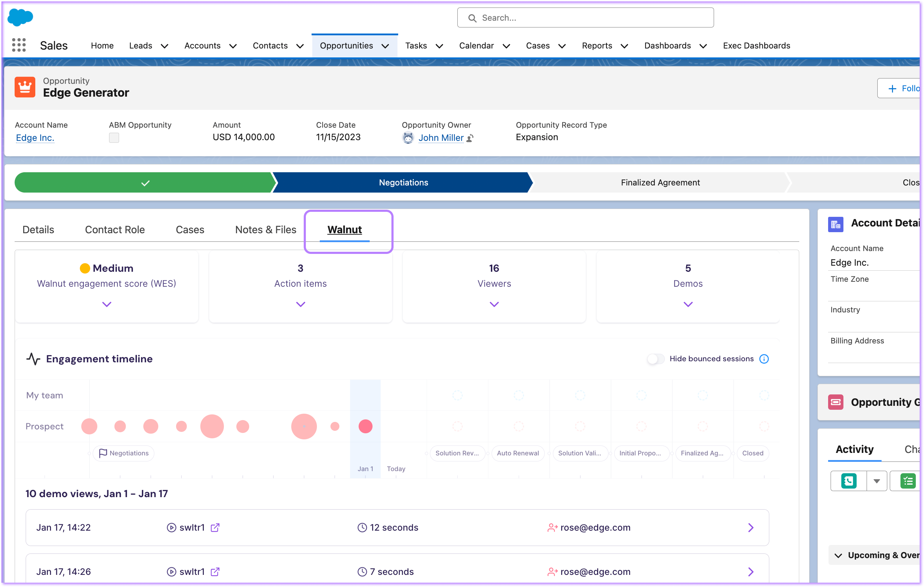Open the Log a Call dropdown arrow

[x=877, y=481]
